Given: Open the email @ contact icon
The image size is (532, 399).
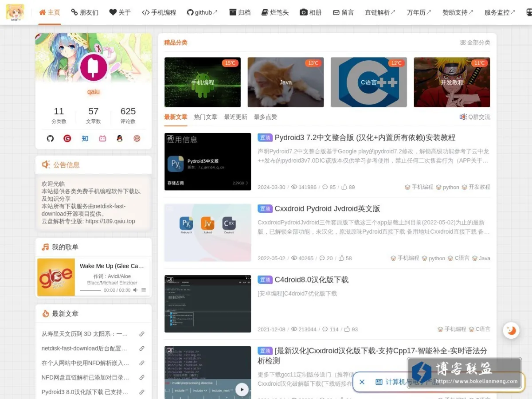Looking at the screenshot, I should tap(137, 138).
